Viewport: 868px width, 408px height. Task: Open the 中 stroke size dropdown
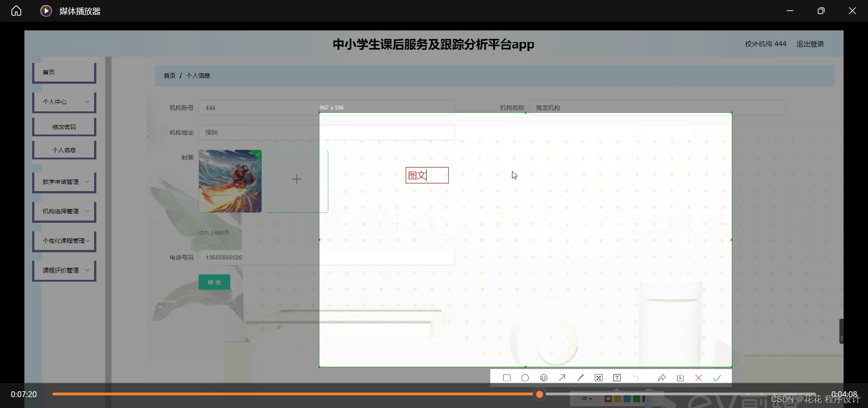[x=587, y=399]
